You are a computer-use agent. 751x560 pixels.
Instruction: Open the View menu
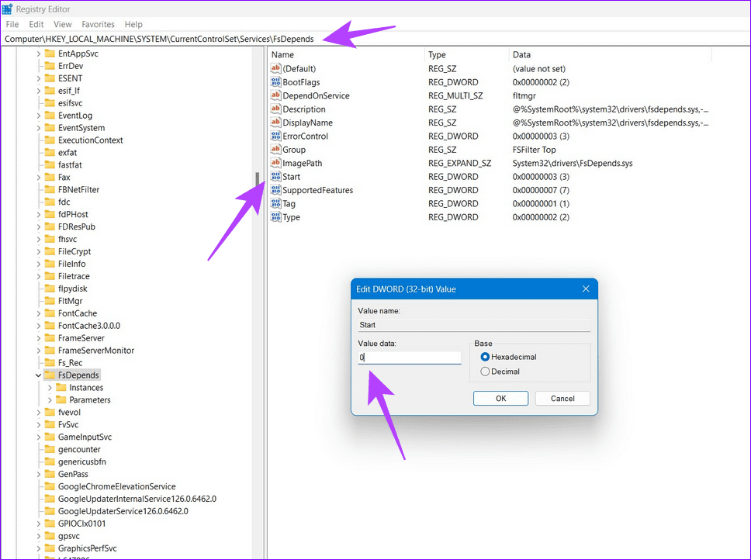tap(62, 24)
